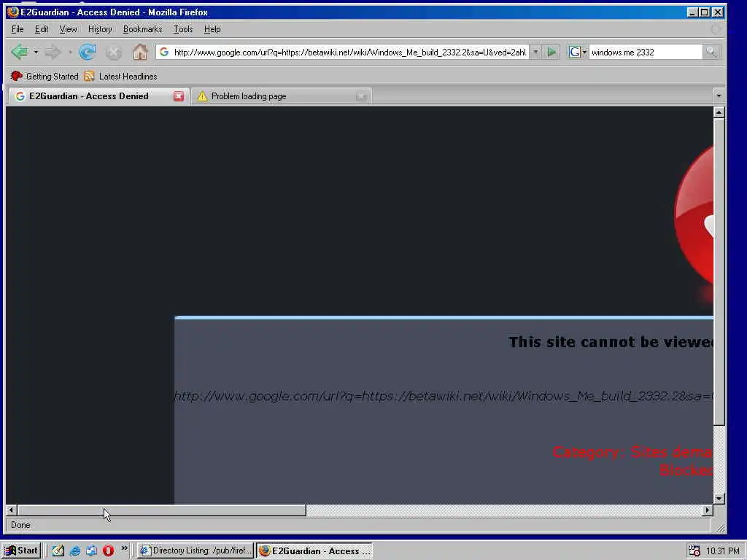Click the horizontal scrollbar thumb
The image size is (747, 560).
(x=161, y=510)
